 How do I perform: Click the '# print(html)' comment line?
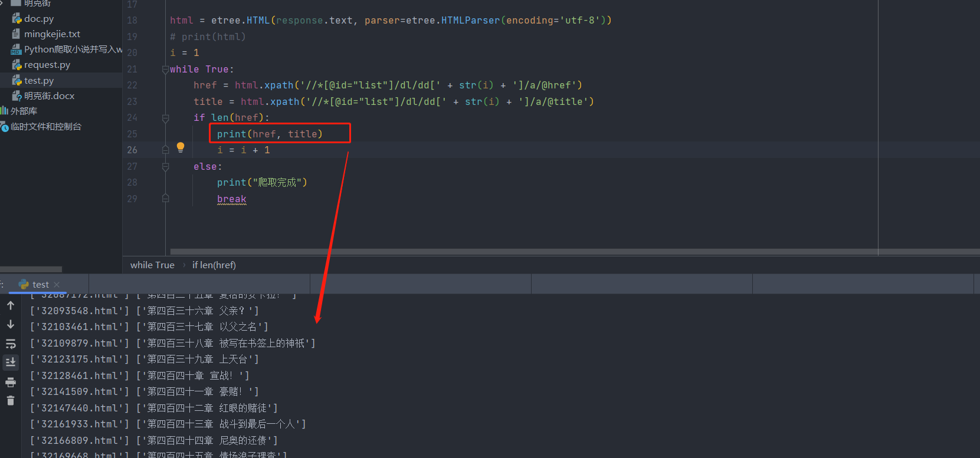208,37
